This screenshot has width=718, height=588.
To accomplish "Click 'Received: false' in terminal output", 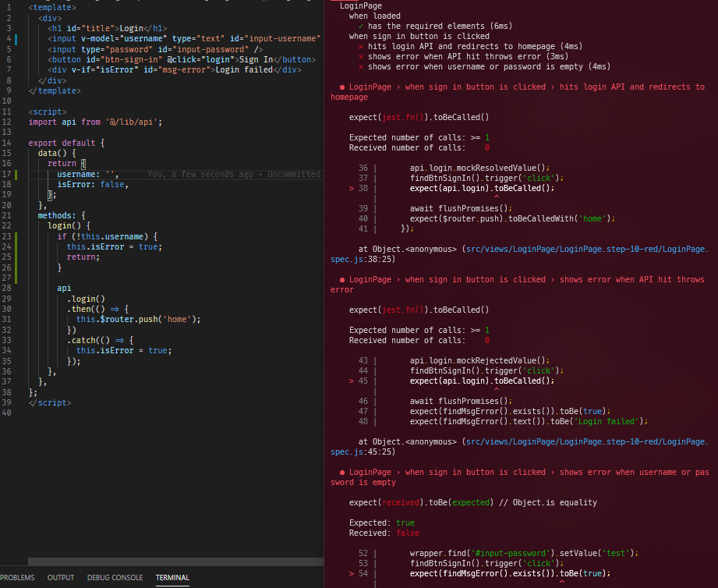I will [384, 533].
